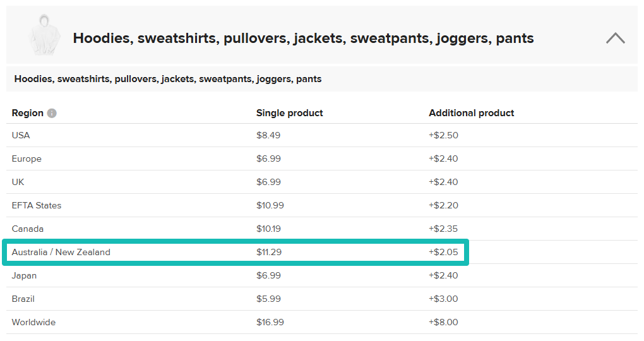
Task: Click the $11.29 Australia single product price
Action: pos(268,252)
